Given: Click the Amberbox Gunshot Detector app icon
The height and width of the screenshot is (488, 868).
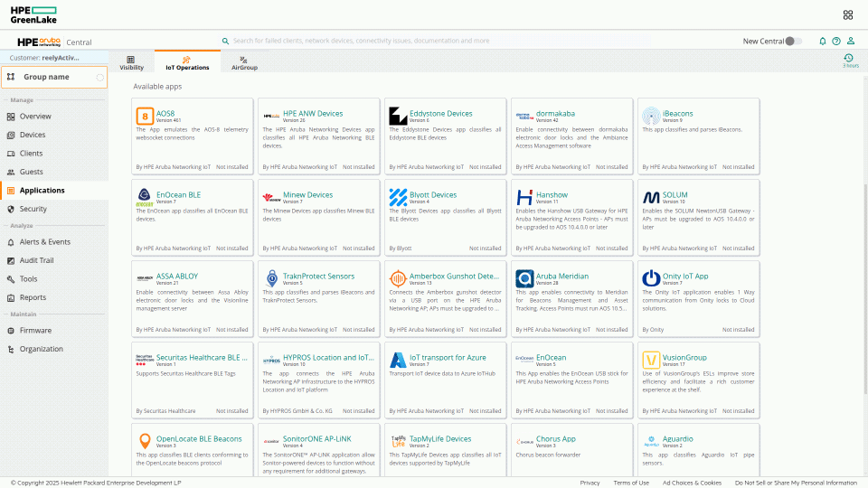Looking at the screenshot, I should [398, 278].
